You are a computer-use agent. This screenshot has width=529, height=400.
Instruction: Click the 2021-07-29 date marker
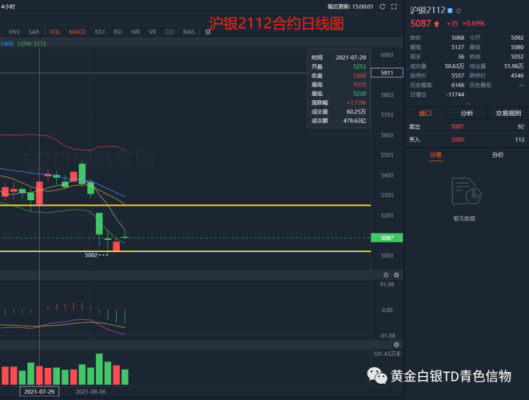coord(39,392)
